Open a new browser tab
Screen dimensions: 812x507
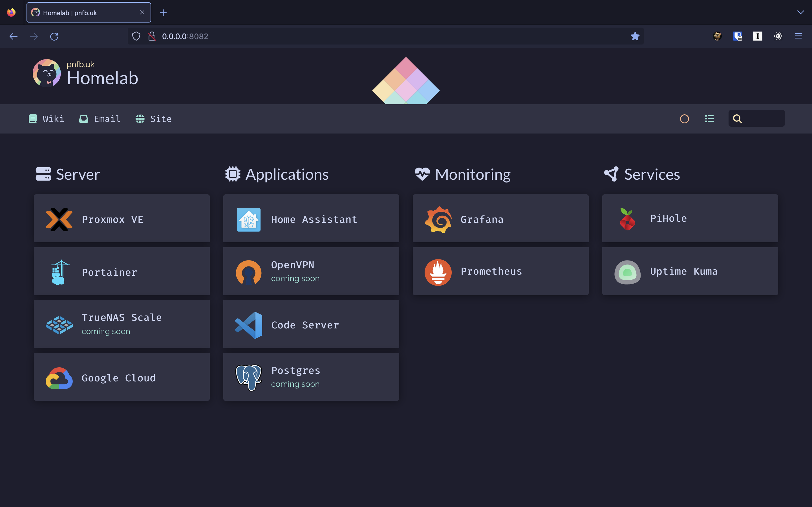coord(164,13)
